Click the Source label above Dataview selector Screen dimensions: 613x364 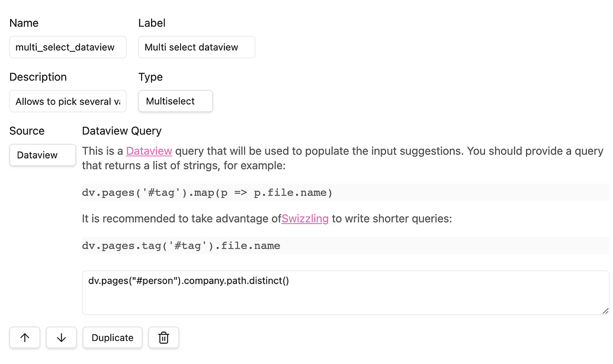point(28,131)
